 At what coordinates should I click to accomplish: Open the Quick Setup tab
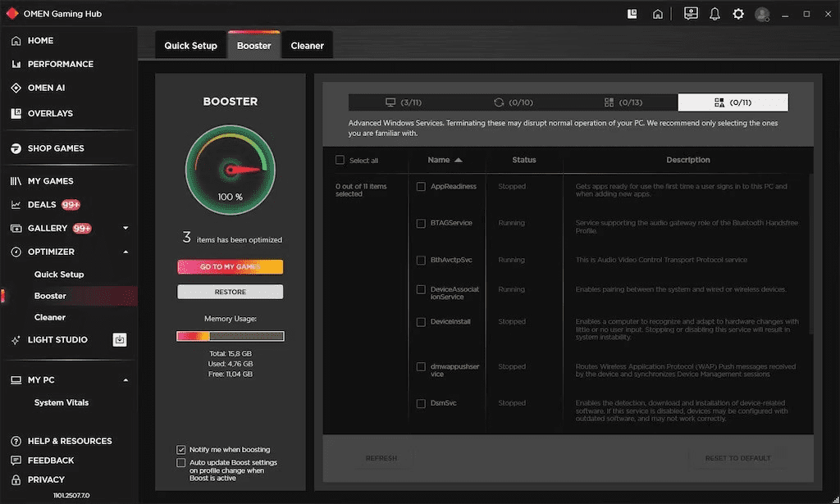(x=190, y=45)
